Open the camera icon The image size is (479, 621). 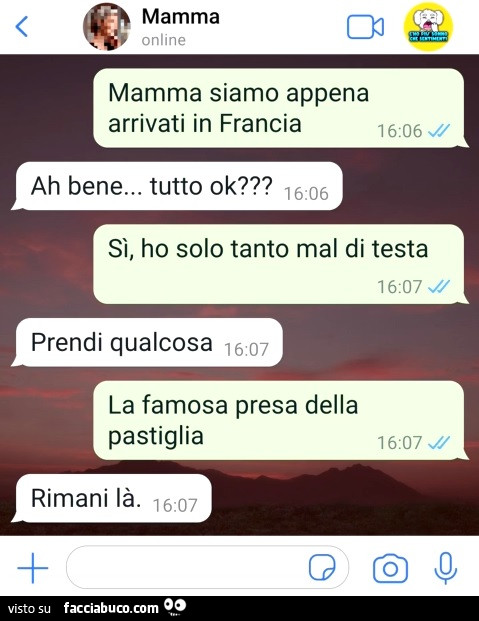coord(390,568)
